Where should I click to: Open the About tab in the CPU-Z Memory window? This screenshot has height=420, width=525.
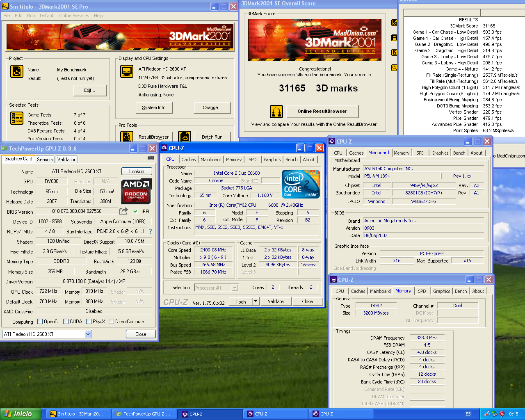[478, 291]
